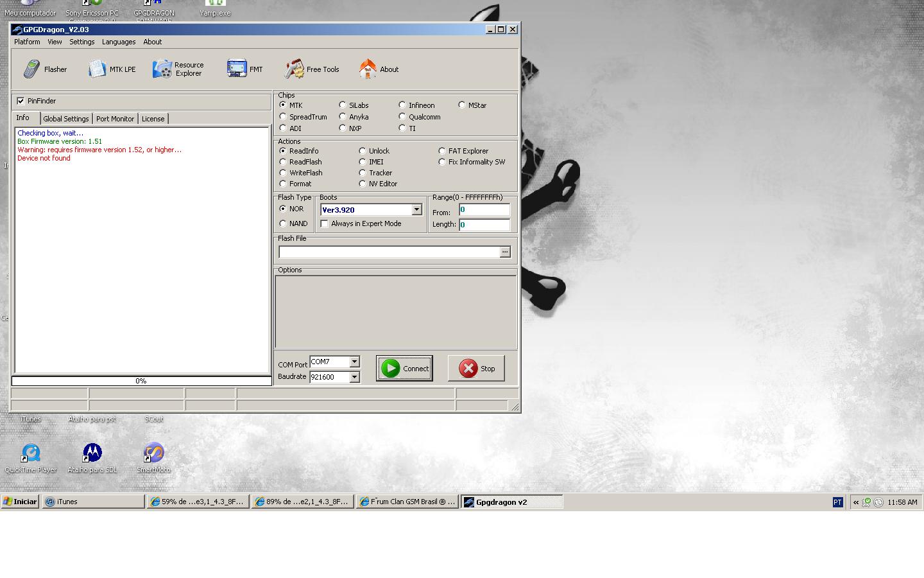Click the About house icon in toolbar

click(x=368, y=69)
